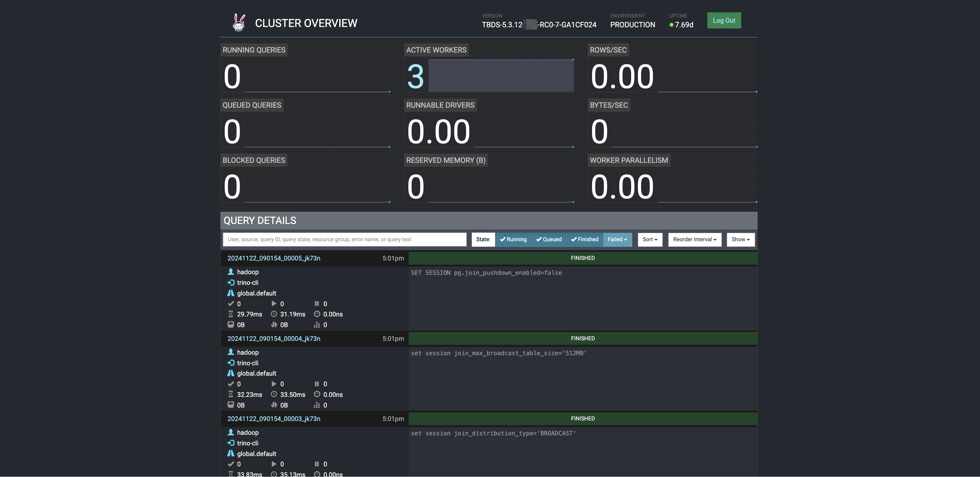The image size is (980, 477).
Task: Expand the Reorder Interval dropdown
Action: (695, 240)
